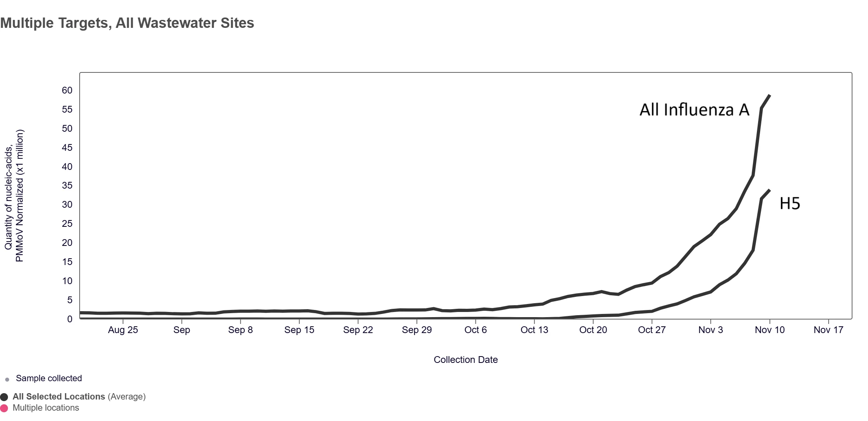
Task: Click the 60 value on y-axis
Action: pos(67,90)
